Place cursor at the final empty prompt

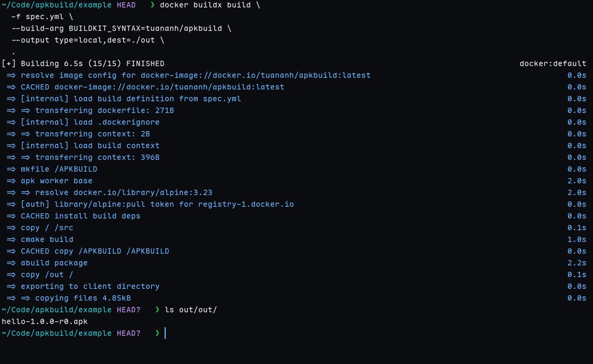166,334
